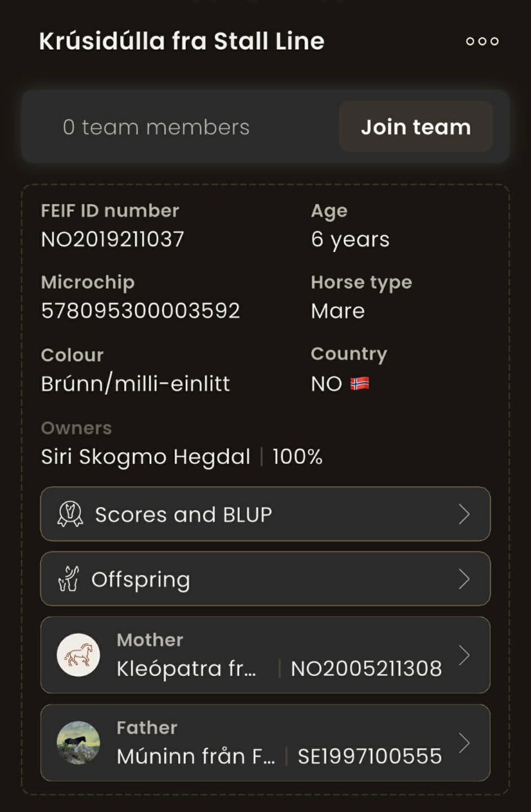Click the Offspring horses icon

69,579
